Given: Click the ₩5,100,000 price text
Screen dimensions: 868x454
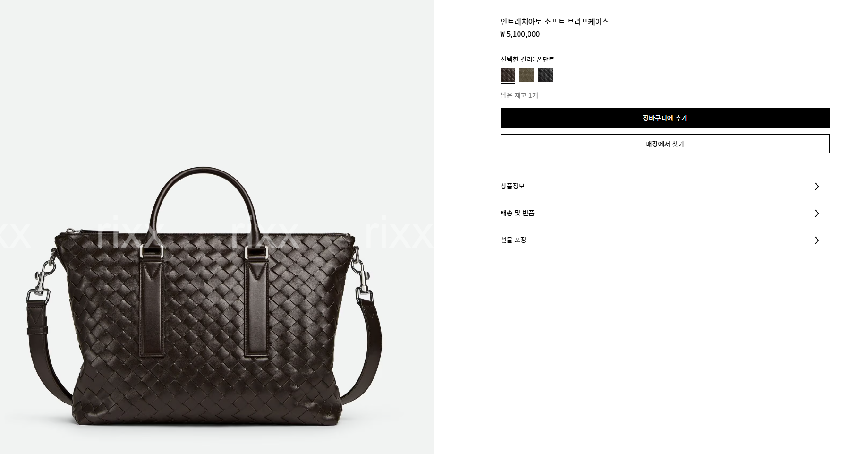Looking at the screenshot, I should click(x=520, y=34).
